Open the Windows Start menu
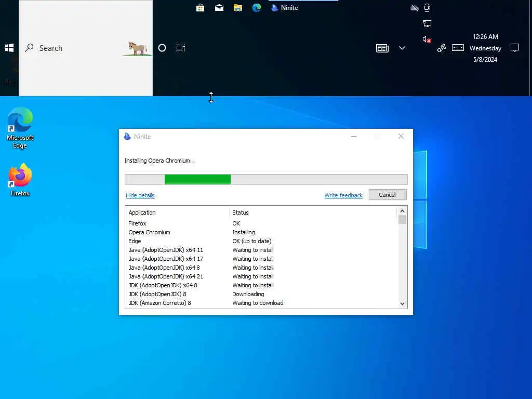532x399 pixels. [x=9, y=48]
